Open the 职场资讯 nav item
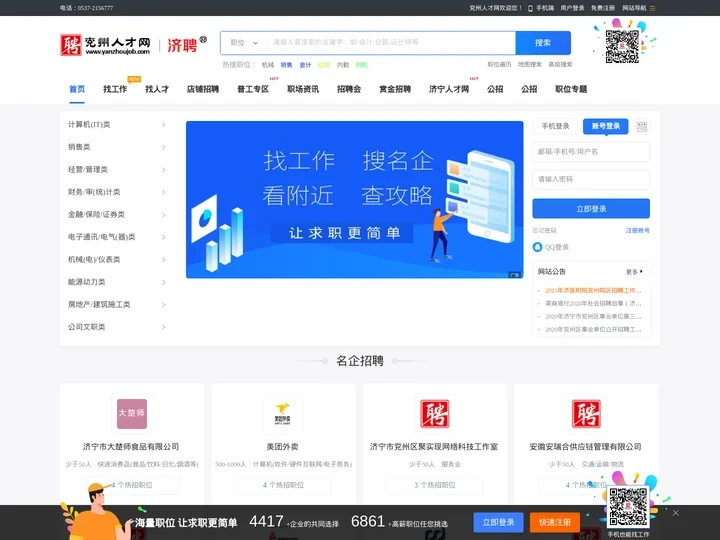Viewport: 720px width, 540px height. [x=303, y=89]
